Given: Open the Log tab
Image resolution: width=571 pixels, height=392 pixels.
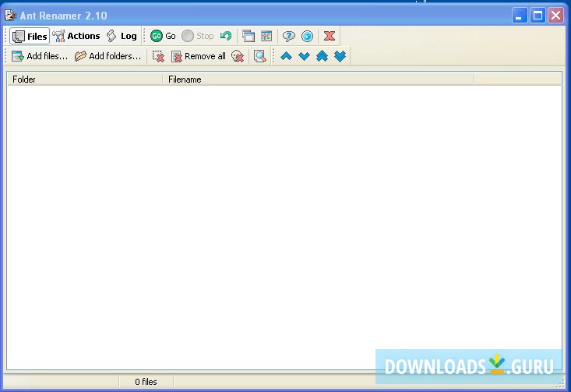Looking at the screenshot, I should [122, 36].
